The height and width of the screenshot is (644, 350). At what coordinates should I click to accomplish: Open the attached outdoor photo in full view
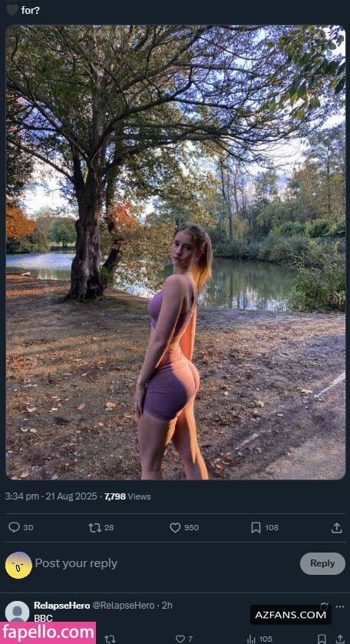click(175, 252)
